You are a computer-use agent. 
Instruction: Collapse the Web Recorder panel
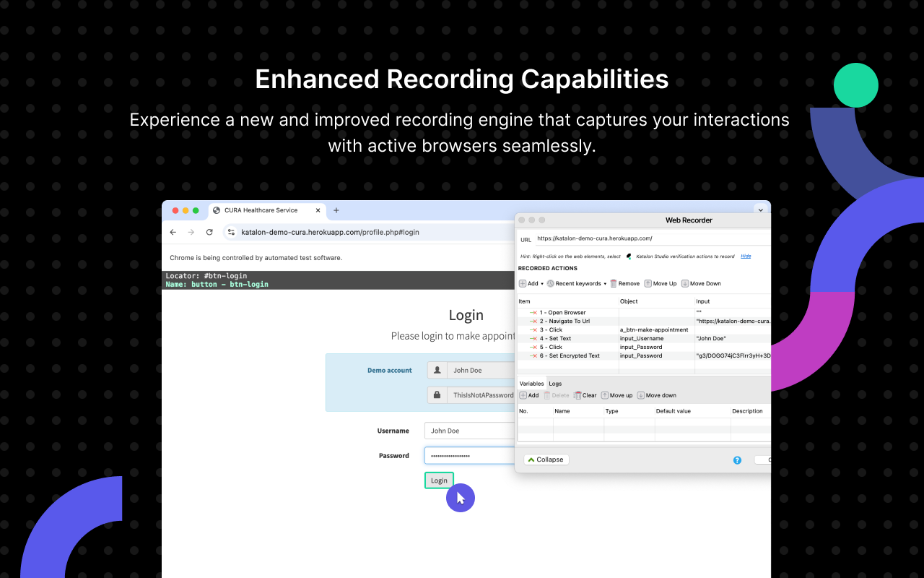pos(546,459)
